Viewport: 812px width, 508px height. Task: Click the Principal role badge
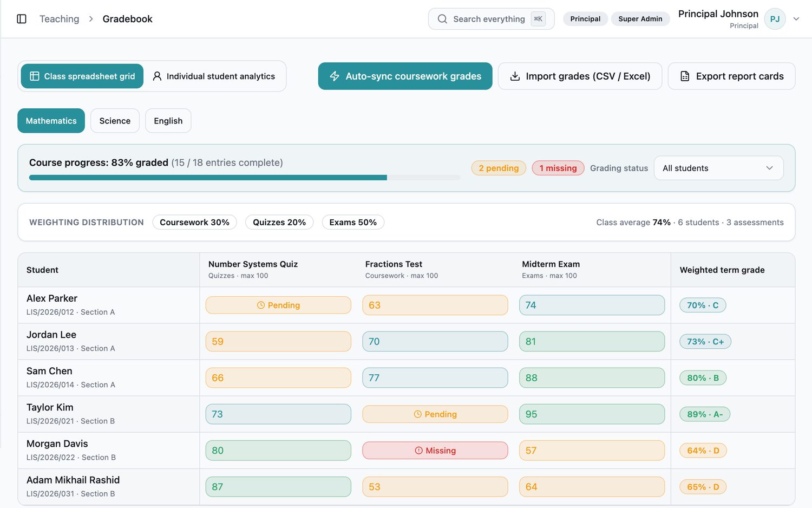(585, 19)
